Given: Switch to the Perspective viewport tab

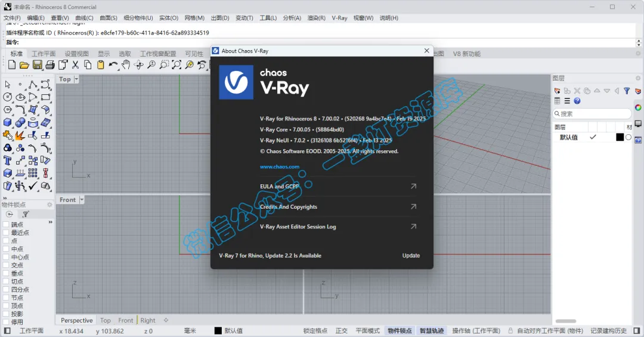Looking at the screenshot, I should [x=77, y=320].
